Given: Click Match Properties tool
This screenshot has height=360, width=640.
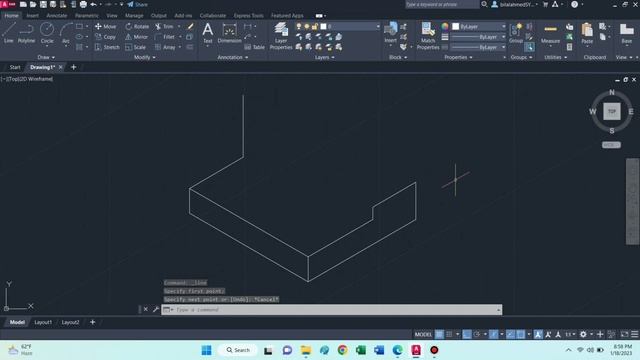Looking at the screenshot, I should (x=428, y=36).
